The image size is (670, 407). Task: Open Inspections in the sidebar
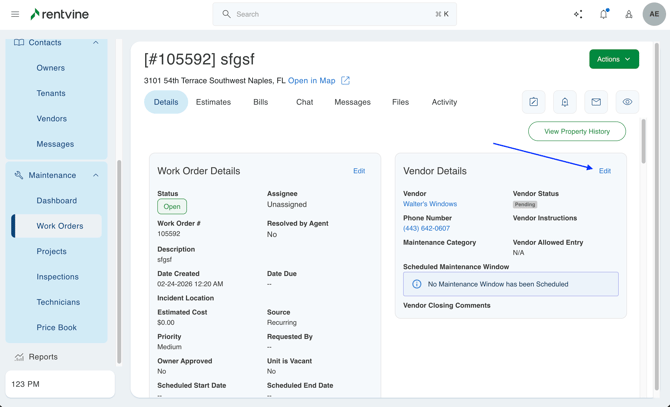[58, 277]
